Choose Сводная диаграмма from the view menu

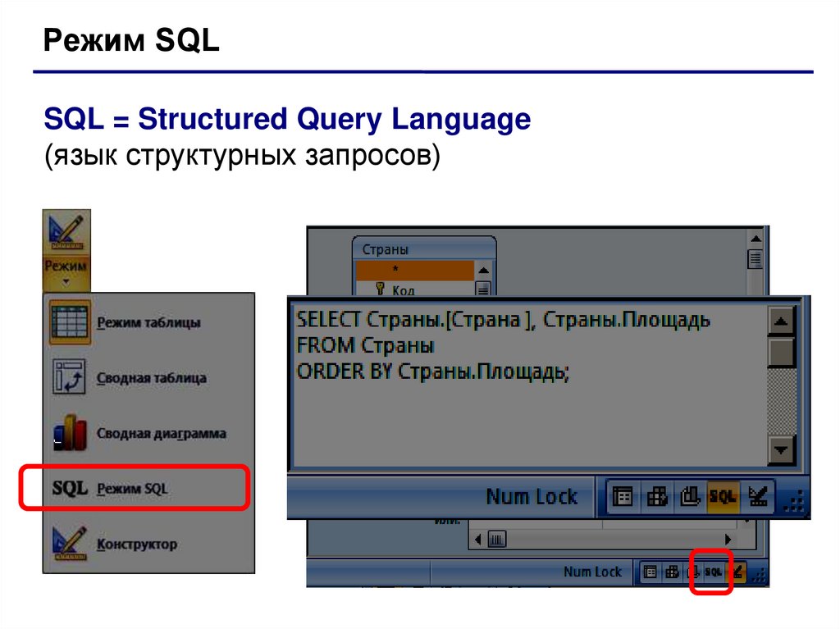coord(161,433)
